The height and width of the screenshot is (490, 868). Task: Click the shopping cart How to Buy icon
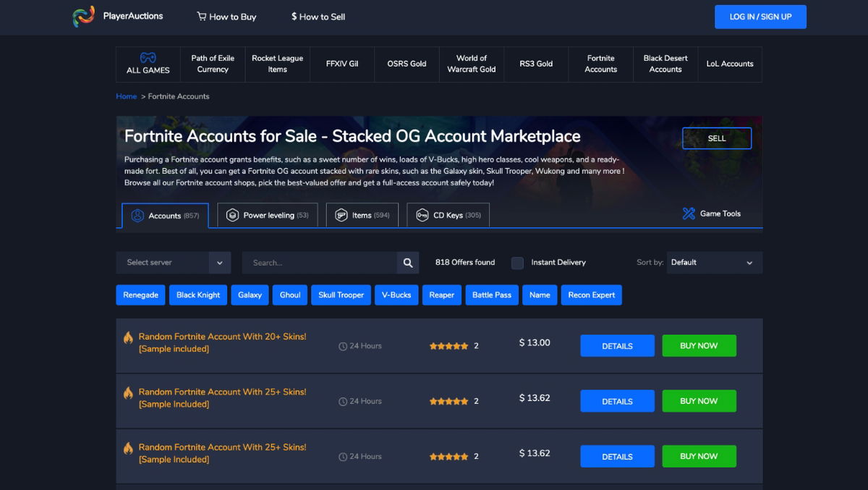[x=202, y=17]
